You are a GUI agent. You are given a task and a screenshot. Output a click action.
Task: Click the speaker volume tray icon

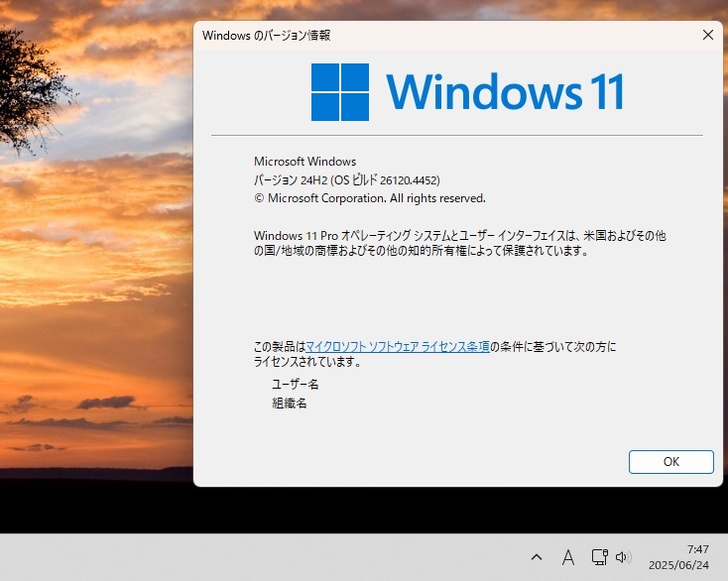tap(622, 557)
